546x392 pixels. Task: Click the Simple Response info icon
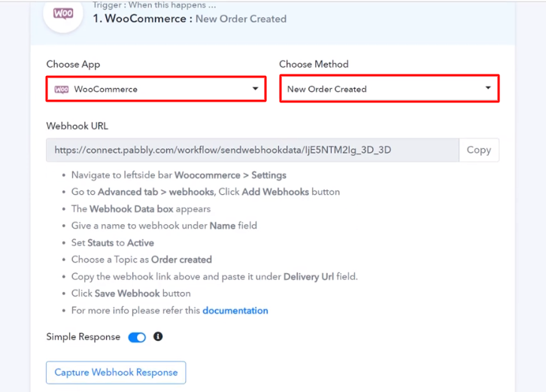(x=158, y=336)
